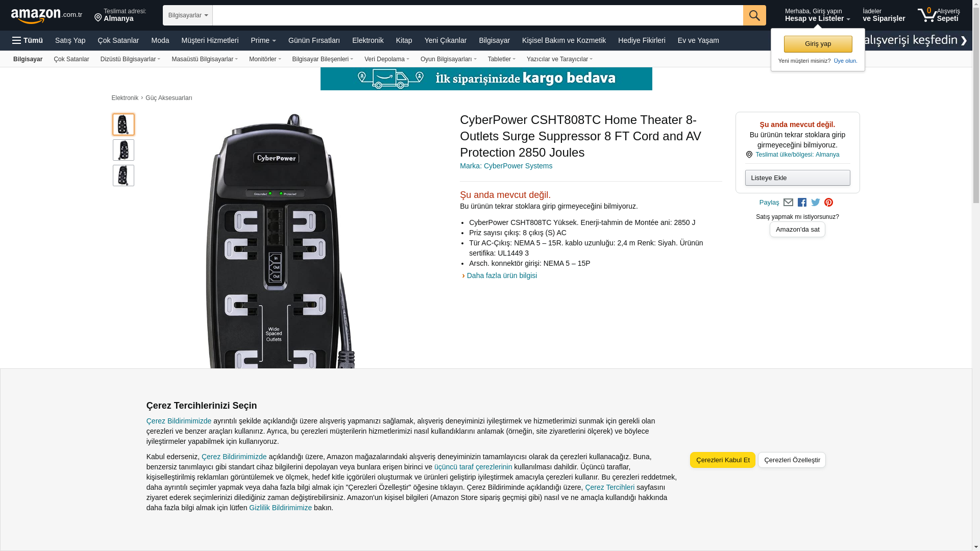Share product via email icon
The height and width of the screenshot is (551, 980).
pos(788,203)
